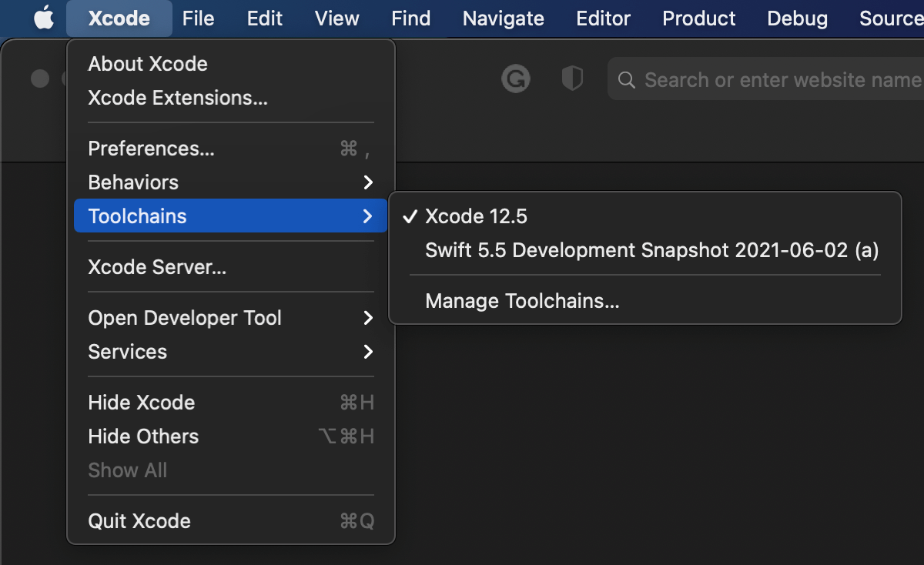The image size is (924, 565).
Task: Click the Grammarly G icon
Action: [x=516, y=79]
